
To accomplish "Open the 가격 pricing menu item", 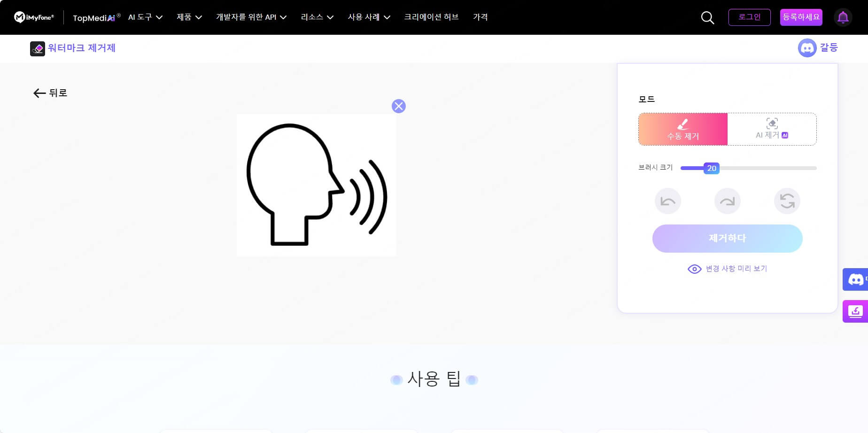I will [480, 17].
